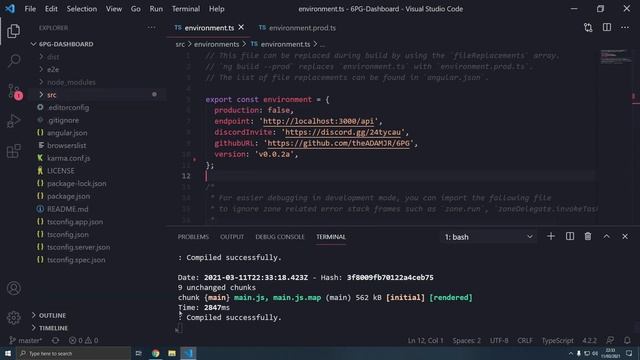Change indentation via Spaces: 2

point(467,340)
